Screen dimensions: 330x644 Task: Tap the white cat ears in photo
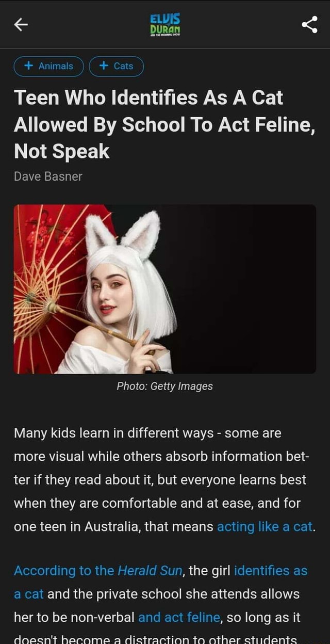tap(123, 235)
